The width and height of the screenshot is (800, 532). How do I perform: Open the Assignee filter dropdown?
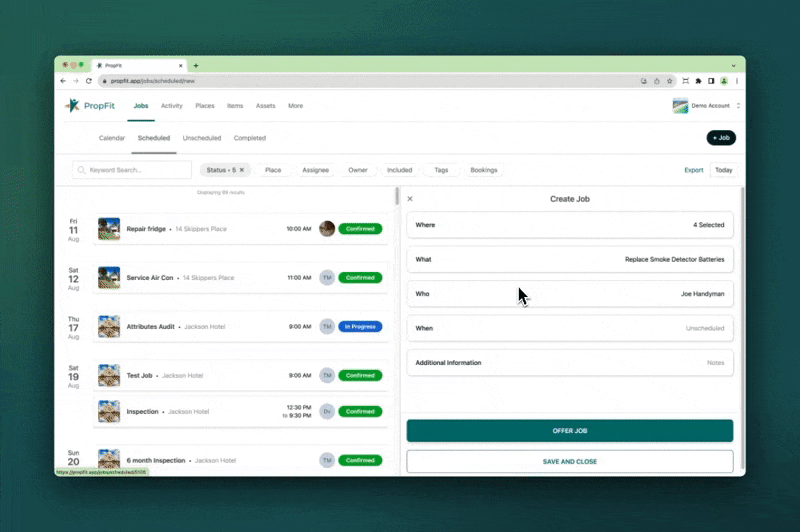click(315, 170)
